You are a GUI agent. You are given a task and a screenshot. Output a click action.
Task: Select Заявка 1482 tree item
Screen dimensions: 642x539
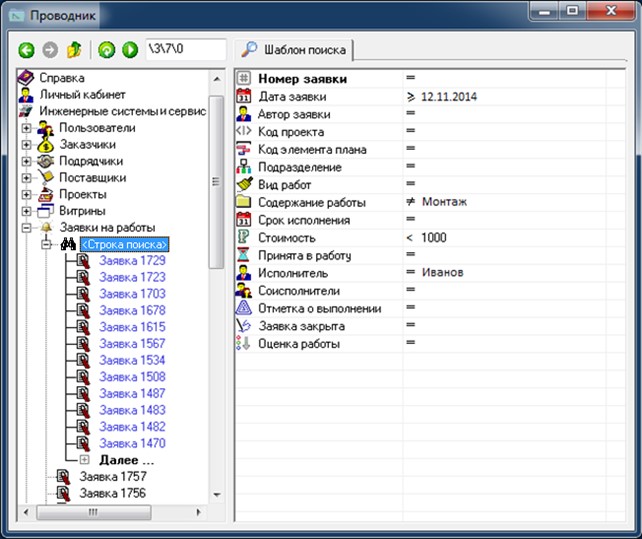pyautogui.click(x=132, y=426)
